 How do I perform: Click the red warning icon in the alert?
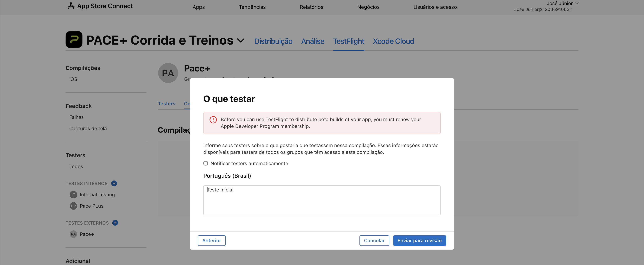[213, 120]
